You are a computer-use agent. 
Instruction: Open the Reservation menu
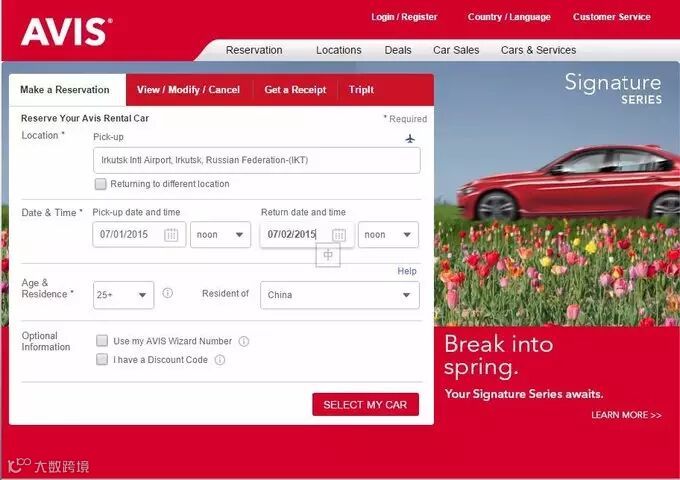(x=254, y=50)
